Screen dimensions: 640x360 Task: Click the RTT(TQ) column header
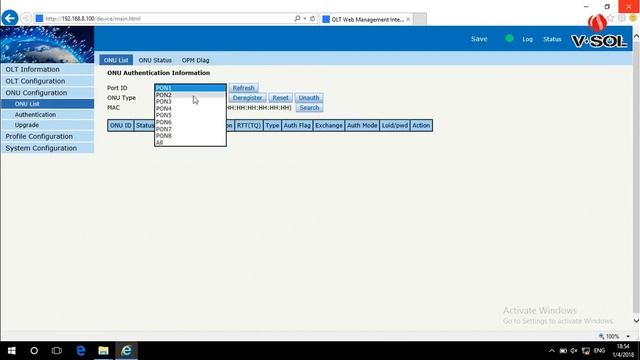[249, 126]
